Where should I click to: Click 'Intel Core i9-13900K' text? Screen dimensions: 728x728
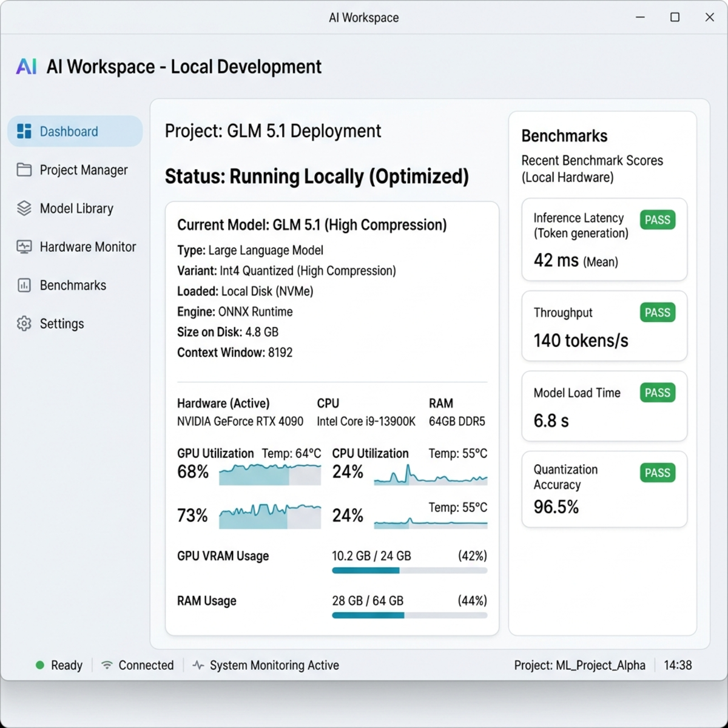[366, 421]
